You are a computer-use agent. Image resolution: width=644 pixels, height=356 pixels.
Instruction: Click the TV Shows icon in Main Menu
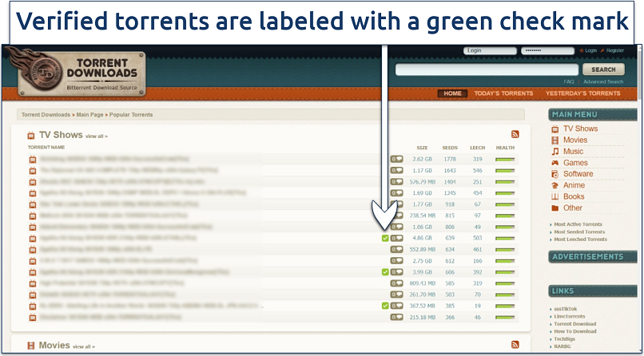[x=555, y=129]
